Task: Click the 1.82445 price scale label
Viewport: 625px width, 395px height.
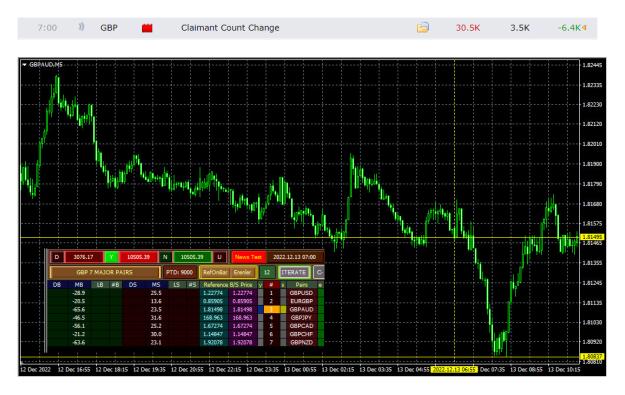Action: pos(592,65)
